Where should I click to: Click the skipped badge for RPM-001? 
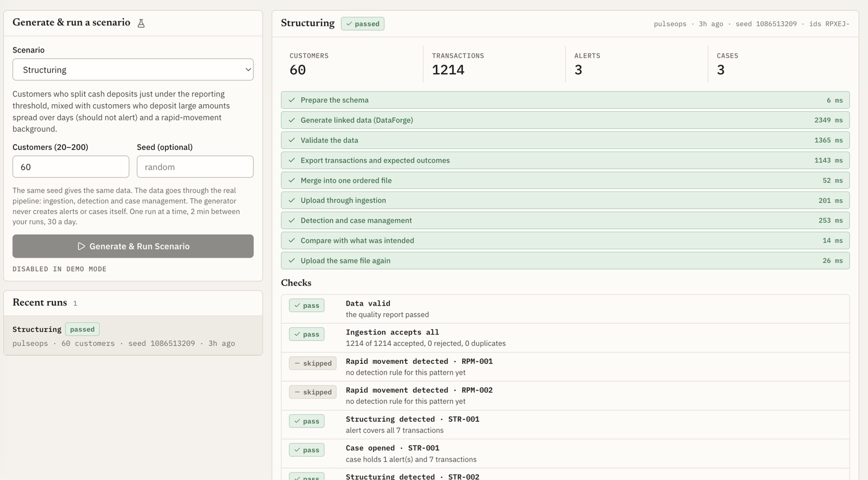312,363
